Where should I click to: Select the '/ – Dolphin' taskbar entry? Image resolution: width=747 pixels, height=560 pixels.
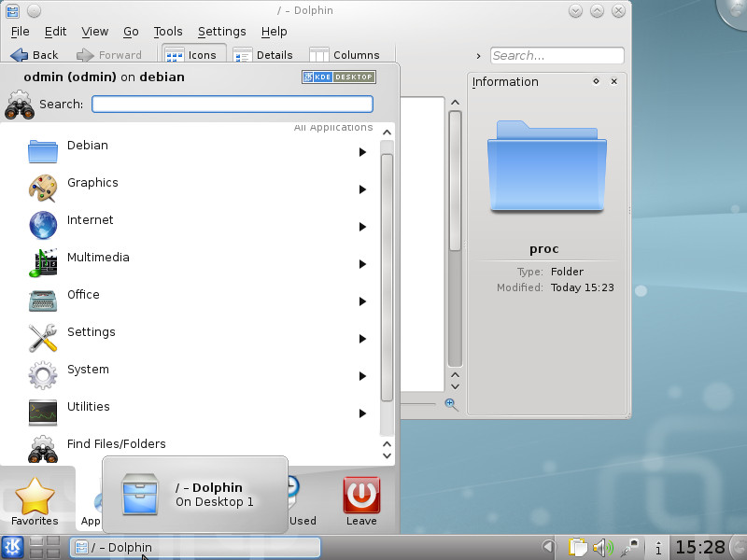click(195, 547)
